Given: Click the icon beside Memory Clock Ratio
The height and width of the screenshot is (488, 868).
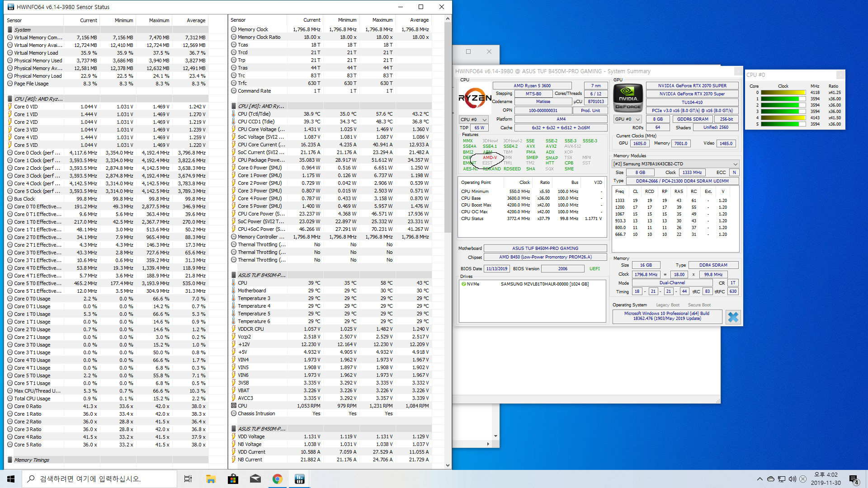Looking at the screenshot, I should 234,37.
